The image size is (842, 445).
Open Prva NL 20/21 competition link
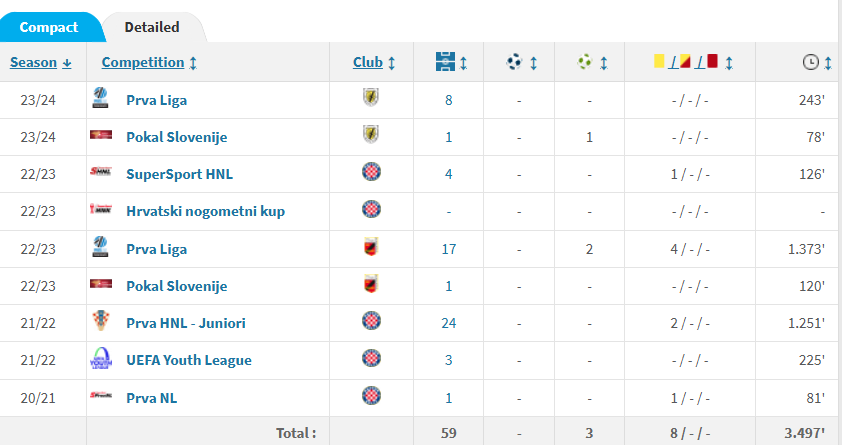coord(151,398)
